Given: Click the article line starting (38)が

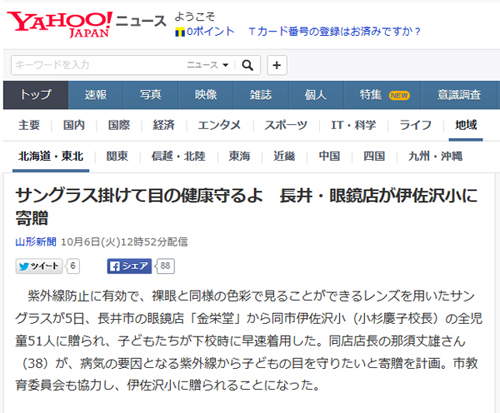Looking at the screenshot, I should (x=249, y=363).
